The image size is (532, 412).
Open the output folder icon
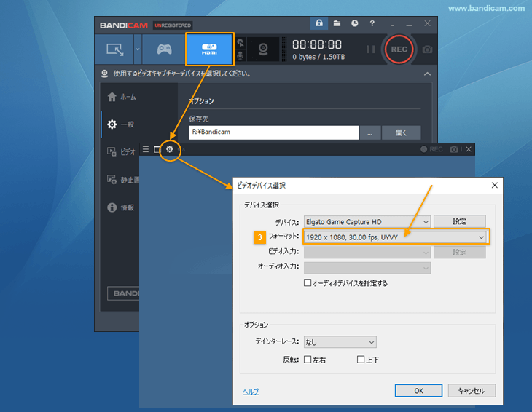click(x=337, y=23)
